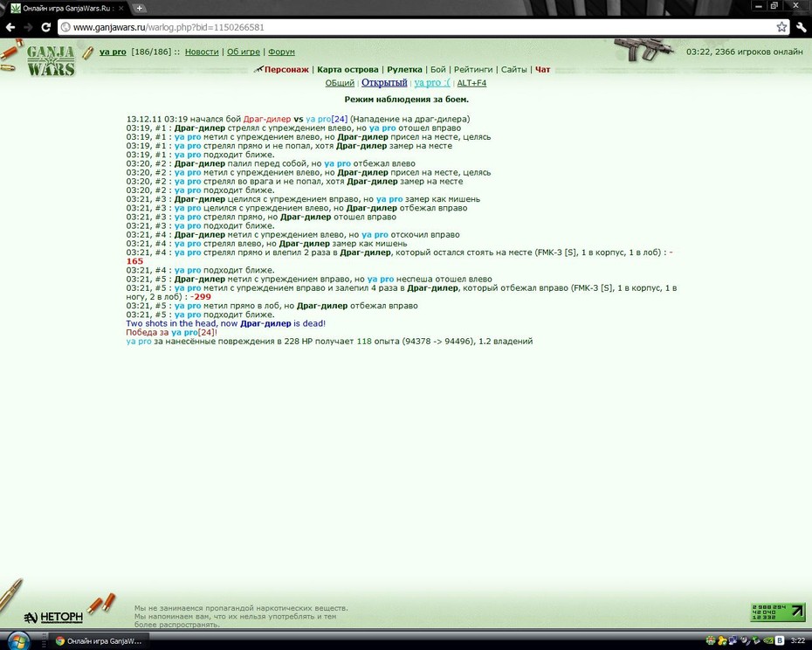Click the yellow tray icon with green check

pos(722,641)
